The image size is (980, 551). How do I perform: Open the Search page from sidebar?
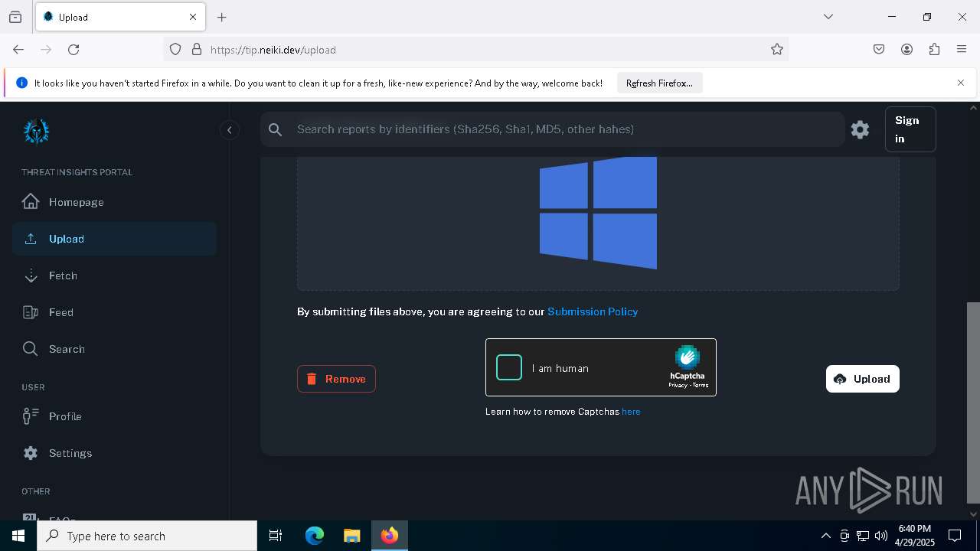(x=114, y=349)
